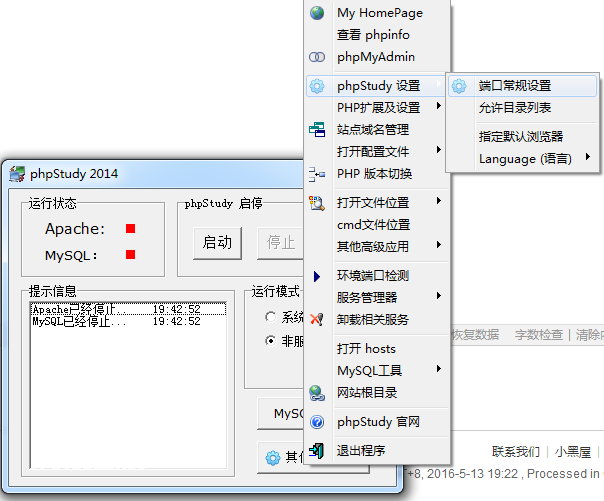Click the MySQL: status label

pos(71,255)
